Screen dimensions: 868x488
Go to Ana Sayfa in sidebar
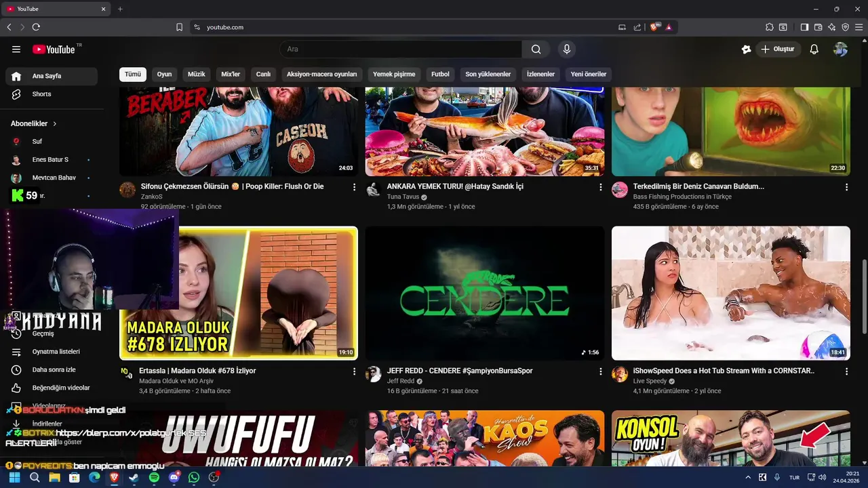52,76
